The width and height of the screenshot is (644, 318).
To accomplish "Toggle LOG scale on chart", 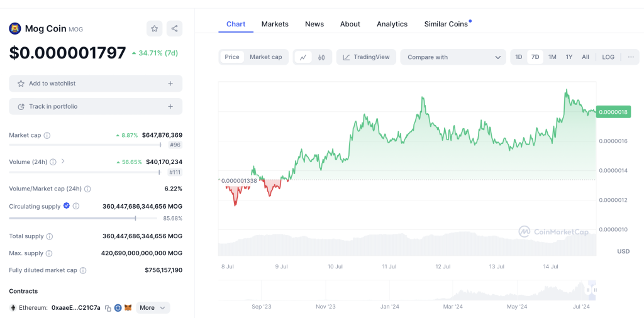I will point(608,57).
